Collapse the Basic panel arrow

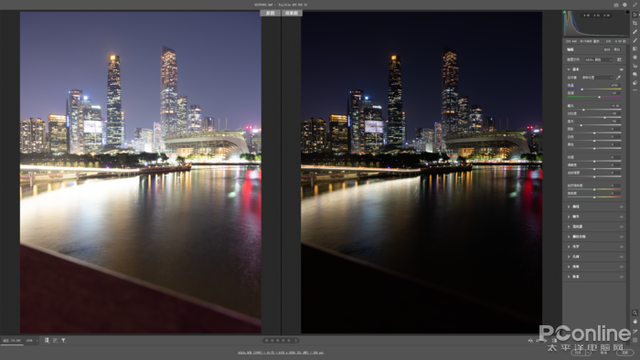click(x=569, y=69)
